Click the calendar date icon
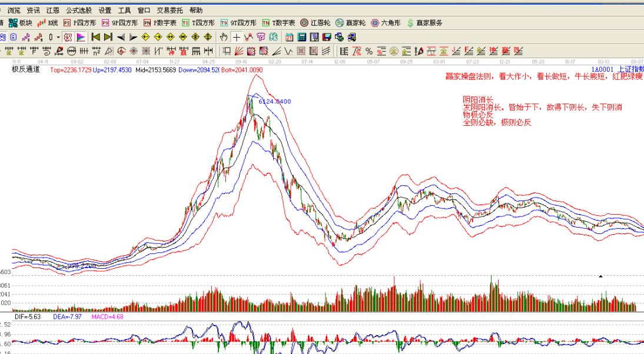This screenshot has width=644, height=354. pos(289,37)
